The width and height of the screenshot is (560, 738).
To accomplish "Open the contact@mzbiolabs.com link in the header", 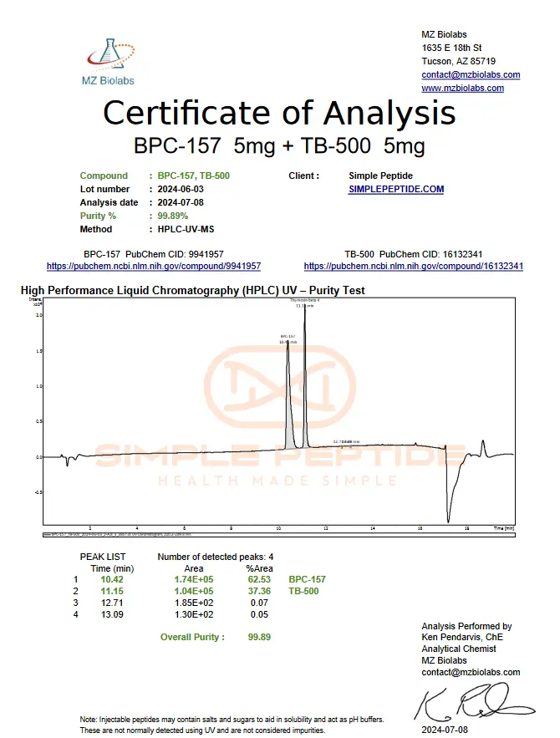I will coord(471,75).
